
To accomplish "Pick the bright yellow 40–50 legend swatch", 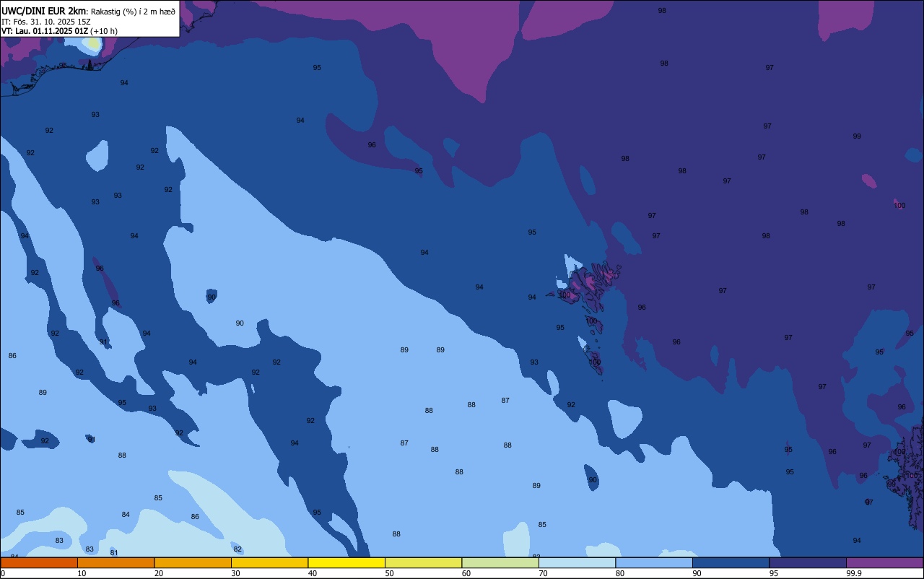I will 346,562.
